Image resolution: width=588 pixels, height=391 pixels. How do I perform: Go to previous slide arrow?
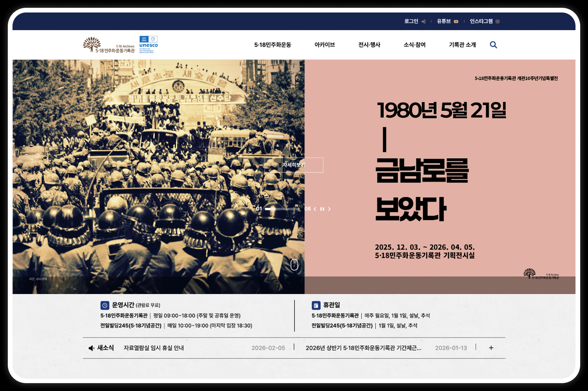point(315,209)
